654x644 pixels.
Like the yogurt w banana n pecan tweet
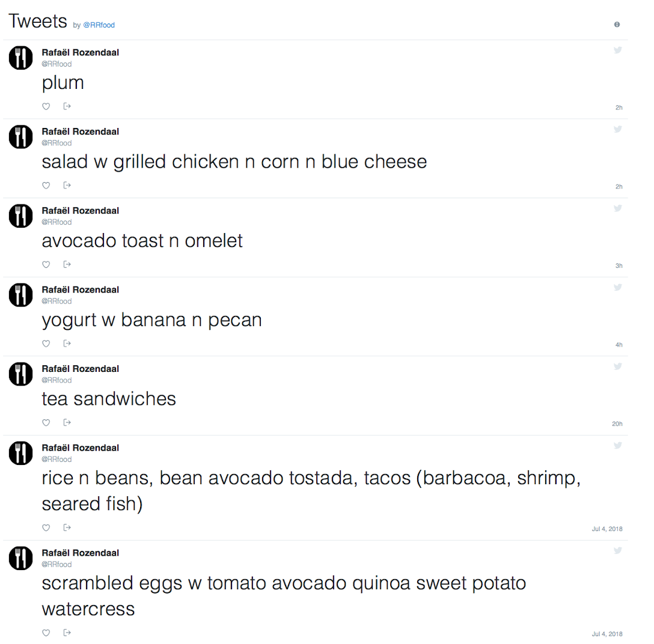[x=46, y=344]
